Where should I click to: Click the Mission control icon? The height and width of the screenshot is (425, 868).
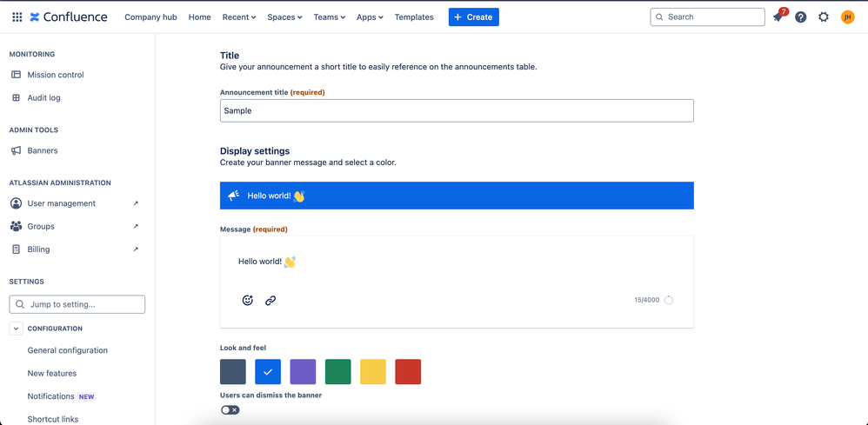tap(16, 75)
